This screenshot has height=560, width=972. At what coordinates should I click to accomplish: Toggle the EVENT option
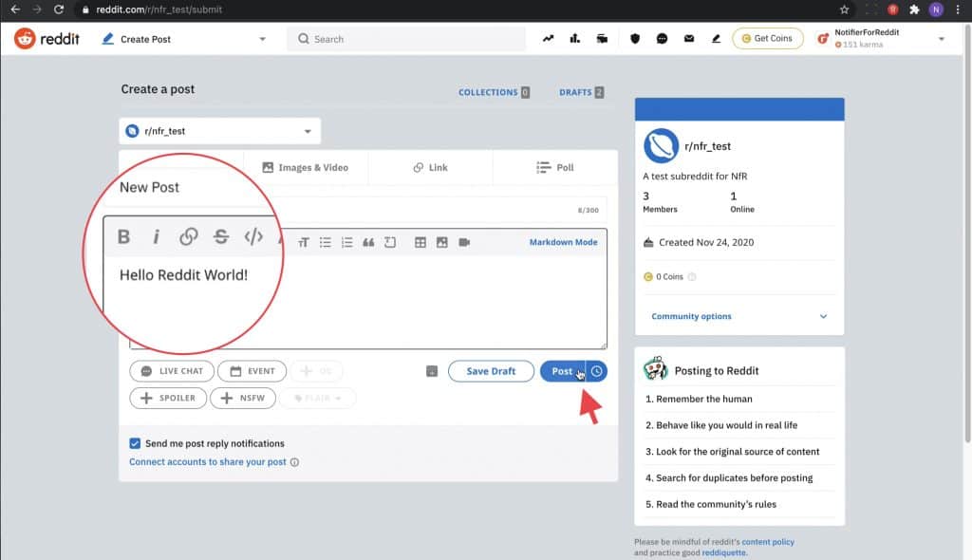(252, 371)
